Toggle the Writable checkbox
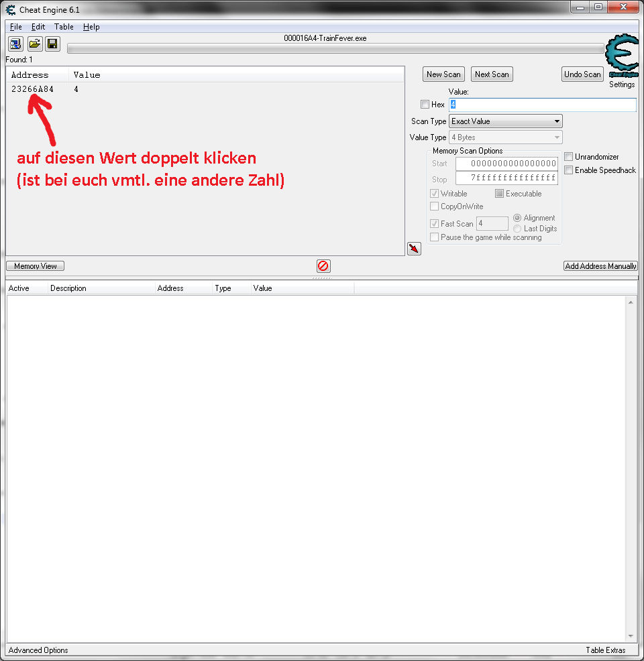This screenshot has width=644, height=661. (435, 194)
